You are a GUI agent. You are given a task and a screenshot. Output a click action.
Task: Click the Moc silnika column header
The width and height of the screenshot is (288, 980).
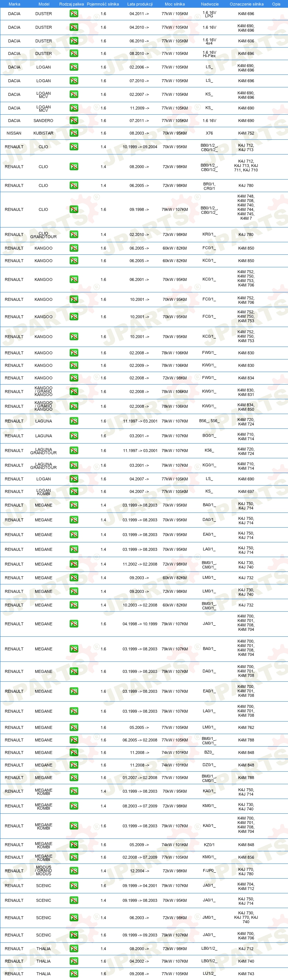pos(175,4)
